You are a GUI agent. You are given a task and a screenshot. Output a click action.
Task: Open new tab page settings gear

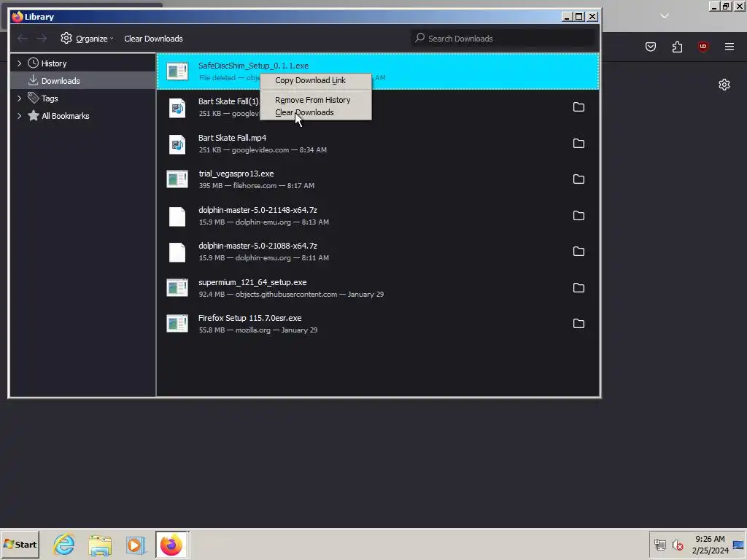[724, 85]
